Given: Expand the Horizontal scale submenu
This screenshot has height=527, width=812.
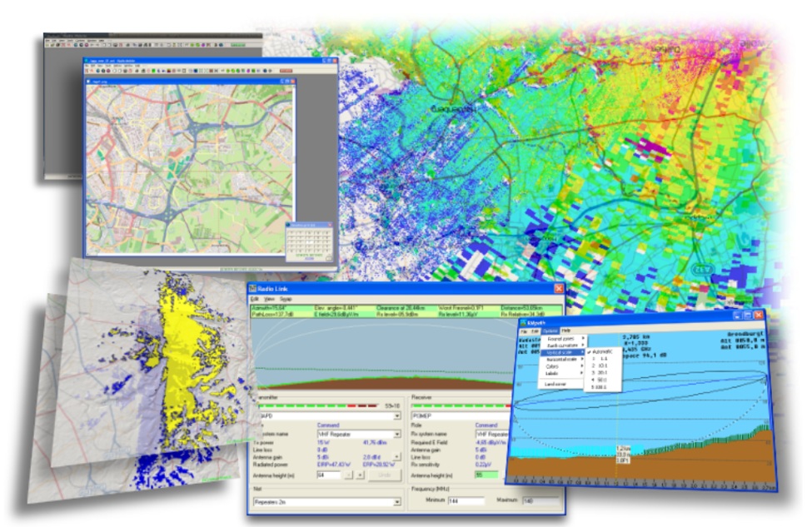Looking at the screenshot, I should 563,360.
